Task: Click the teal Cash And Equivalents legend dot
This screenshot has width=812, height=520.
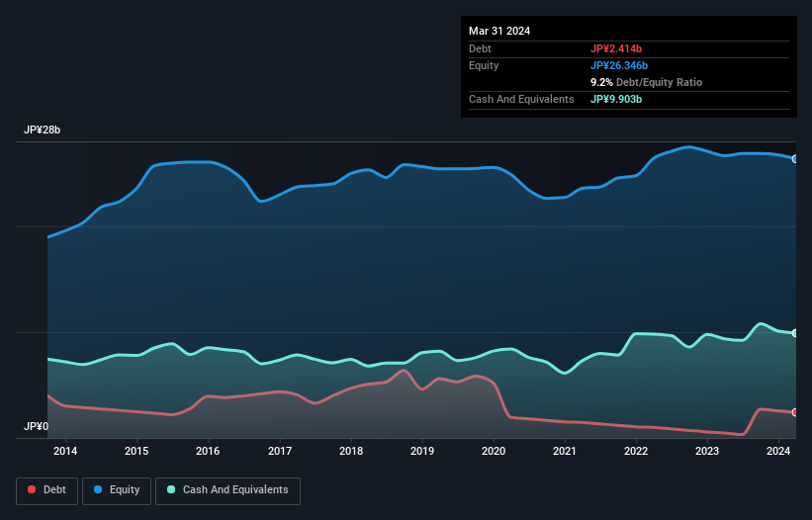Action: [x=171, y=489]
